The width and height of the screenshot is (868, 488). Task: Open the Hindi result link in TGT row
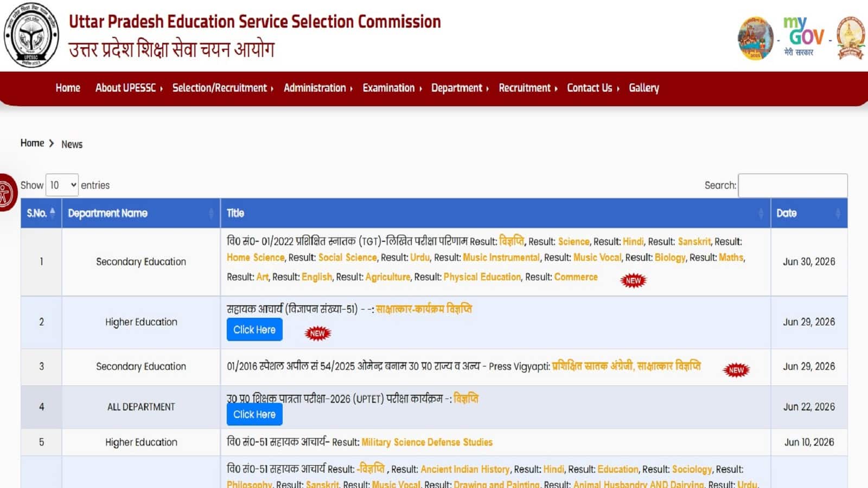pyautogui.click(x=633, y=242)
